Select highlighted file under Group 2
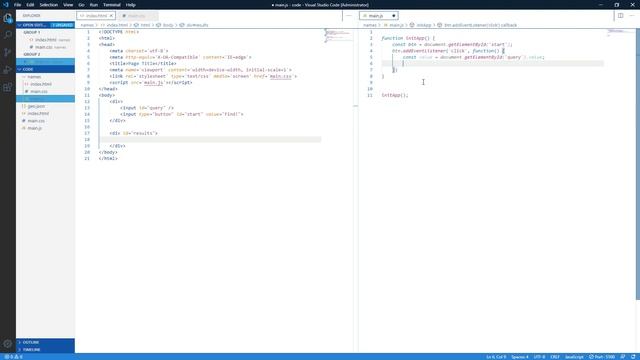The height and width of the screenshot is (360, 640). tap(45, 62)
